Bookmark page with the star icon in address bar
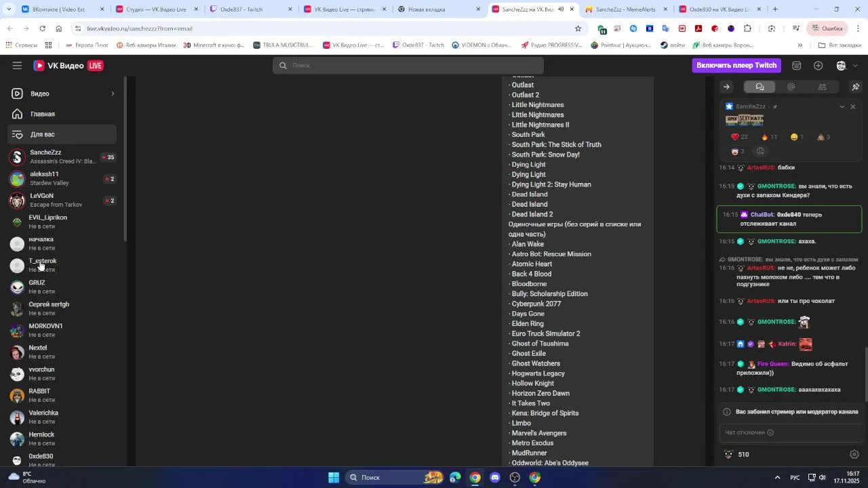 [578, 28]
